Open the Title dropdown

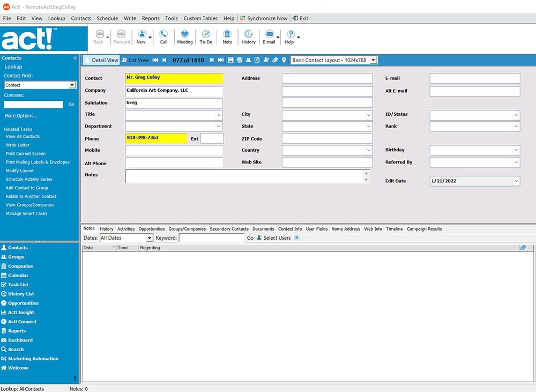tap(219, 115)
